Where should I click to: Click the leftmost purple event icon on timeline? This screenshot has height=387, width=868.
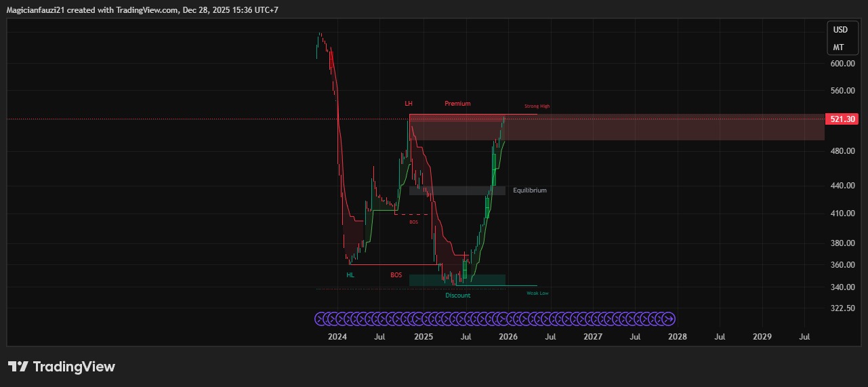321,319
